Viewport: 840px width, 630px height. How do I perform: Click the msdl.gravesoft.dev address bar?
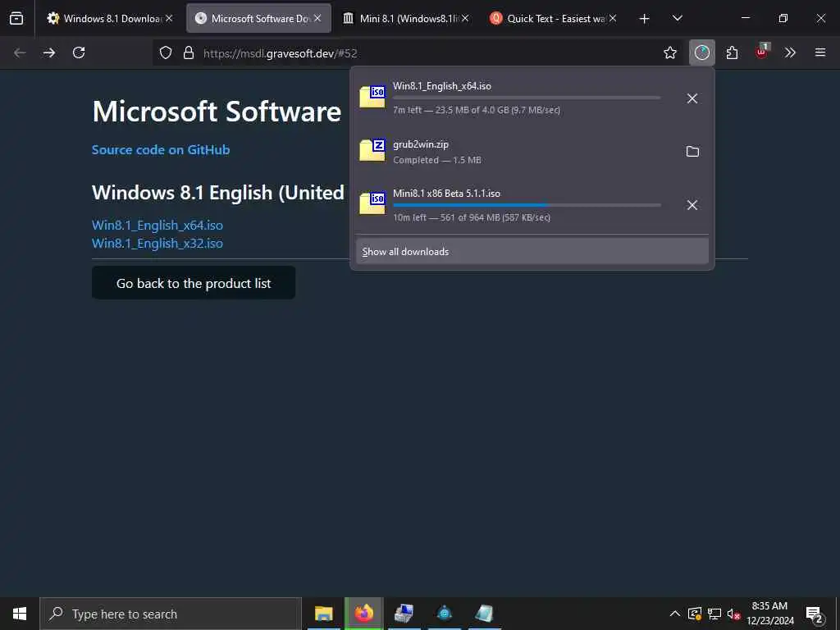pos(418,53)
